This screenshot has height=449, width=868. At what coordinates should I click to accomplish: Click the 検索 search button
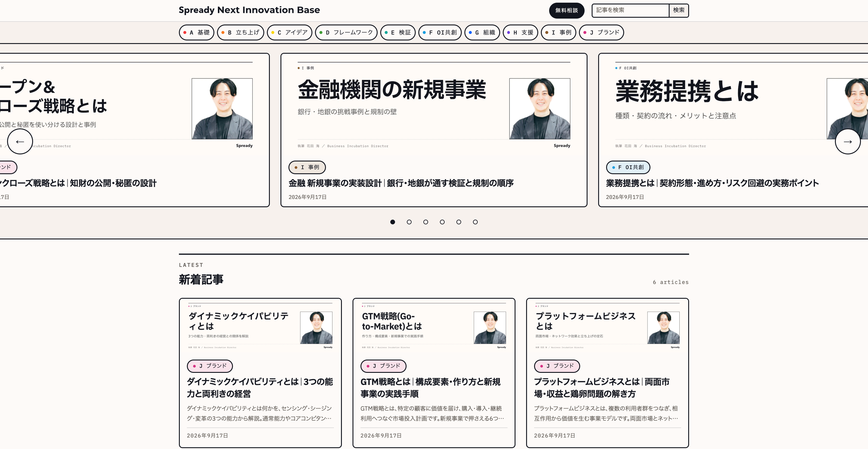[679, 10]
